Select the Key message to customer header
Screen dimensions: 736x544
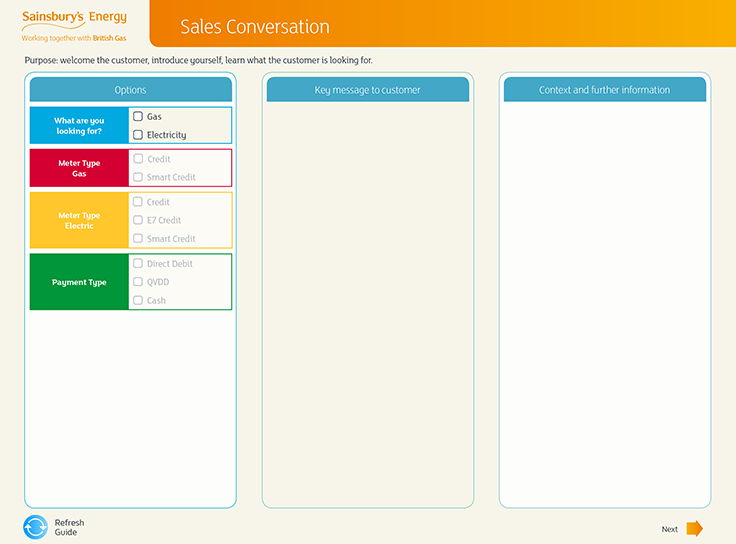point(367,90)
